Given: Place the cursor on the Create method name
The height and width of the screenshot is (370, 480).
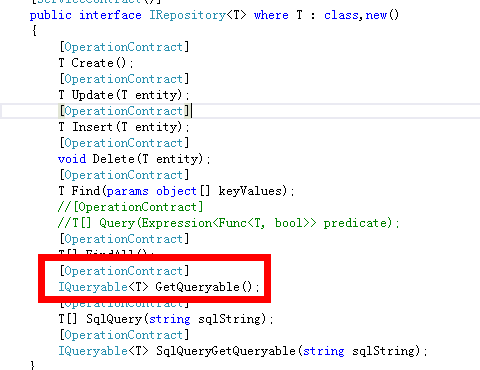Looking at the screenshot, I should [93, 63].
